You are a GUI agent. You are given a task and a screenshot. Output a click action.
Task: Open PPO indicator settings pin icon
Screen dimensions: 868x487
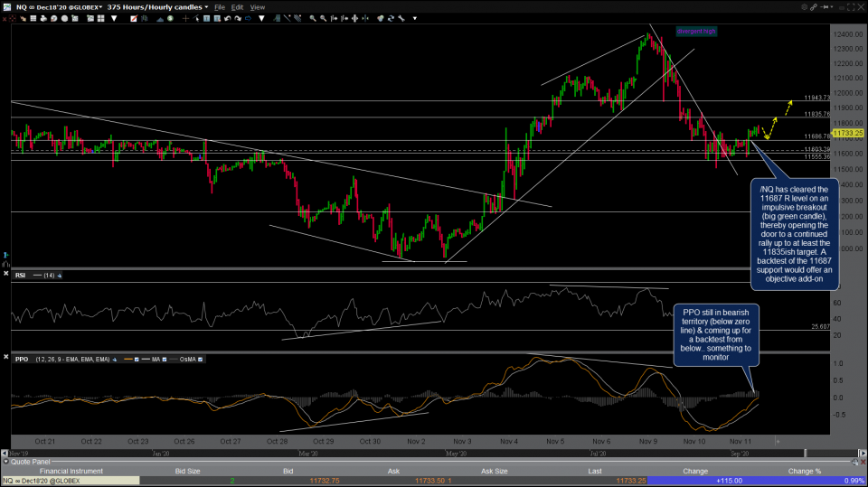pos(115,360)
